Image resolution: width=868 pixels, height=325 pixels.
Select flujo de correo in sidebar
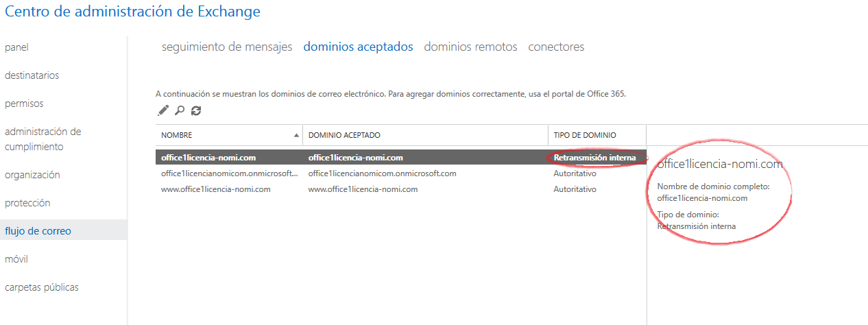63,231
